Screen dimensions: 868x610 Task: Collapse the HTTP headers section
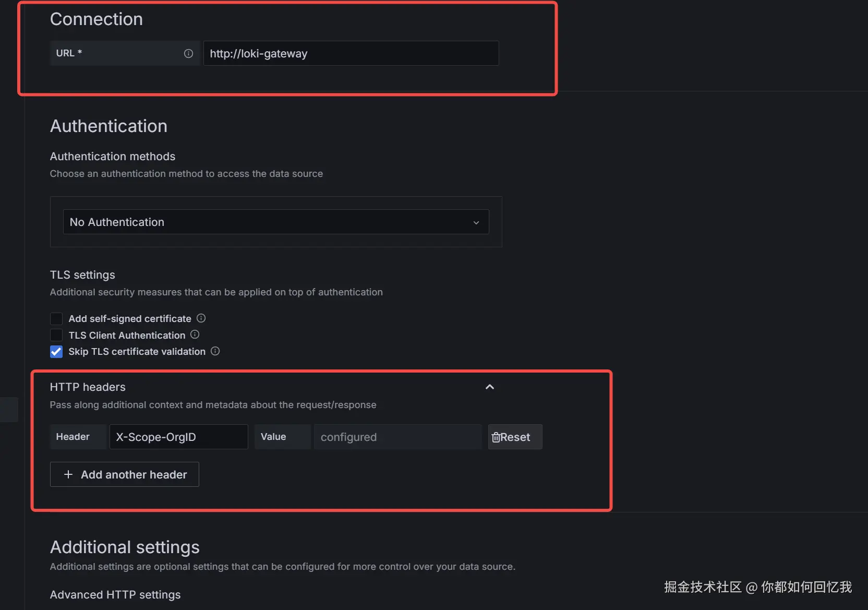coord(489,387)
